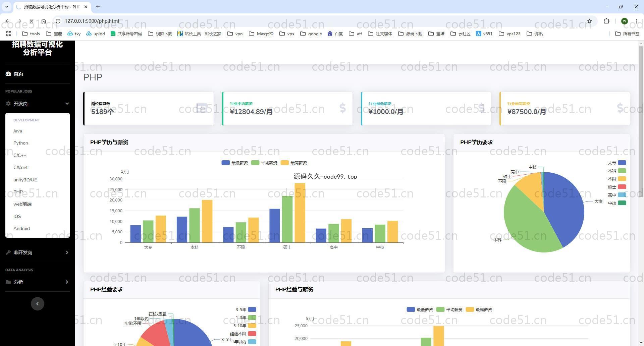Viewport: 644px width, 346px height.
Task: Toggle 平均薪资 legend in 学历与薪资 chart
Action: 264,163
